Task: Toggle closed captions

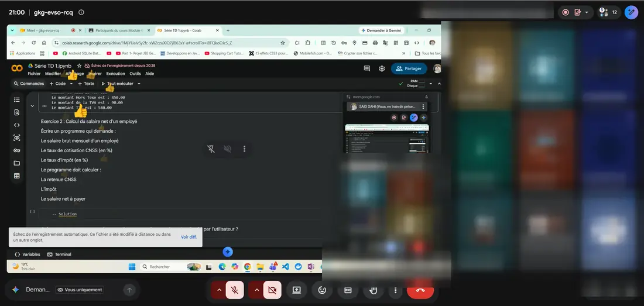Action: [x=348, y=290]
